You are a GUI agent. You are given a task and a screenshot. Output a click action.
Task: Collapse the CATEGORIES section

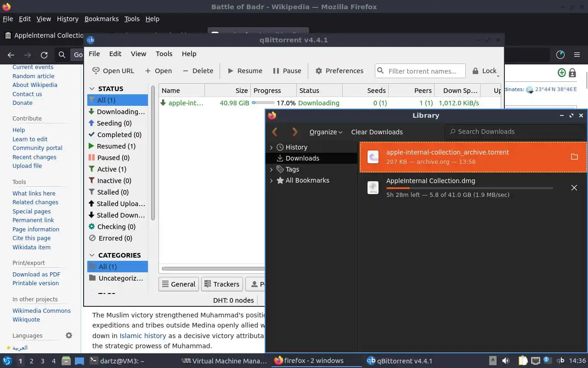tap(92, 255)
